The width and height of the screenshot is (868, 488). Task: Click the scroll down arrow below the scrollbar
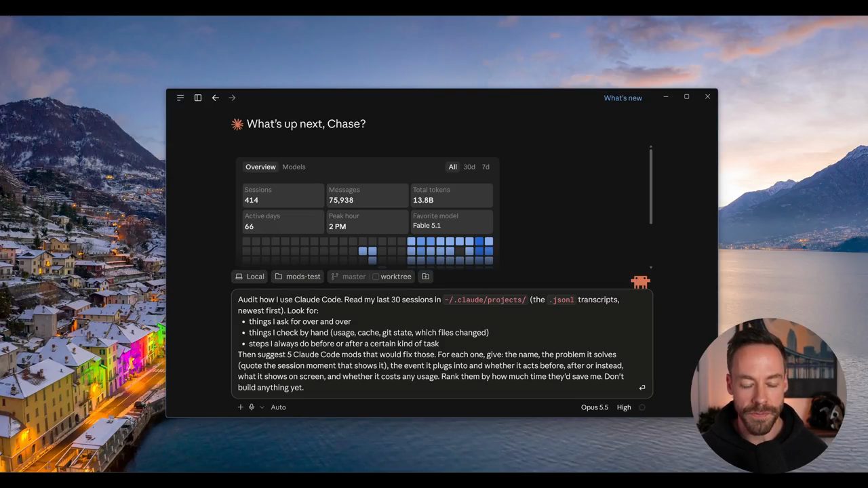651,268
